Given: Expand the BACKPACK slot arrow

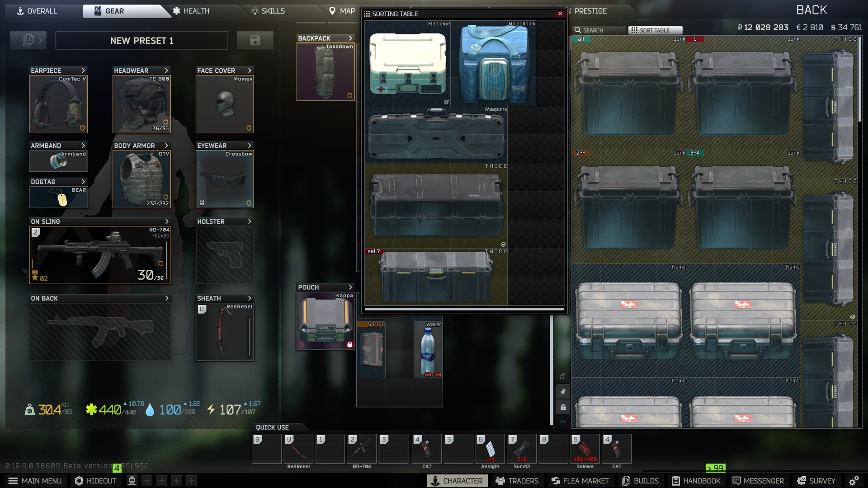Looking at the screenshot, I should [x=350, y=38].
